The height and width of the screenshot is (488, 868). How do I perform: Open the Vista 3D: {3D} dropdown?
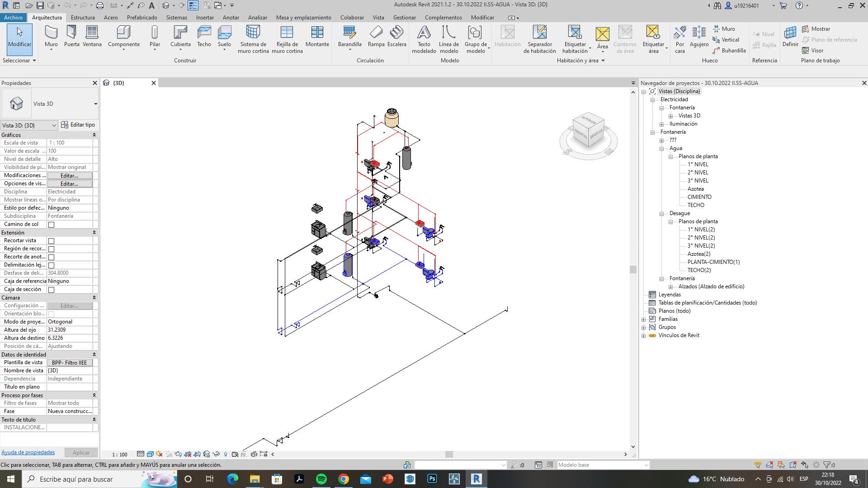tap(29, 125)
